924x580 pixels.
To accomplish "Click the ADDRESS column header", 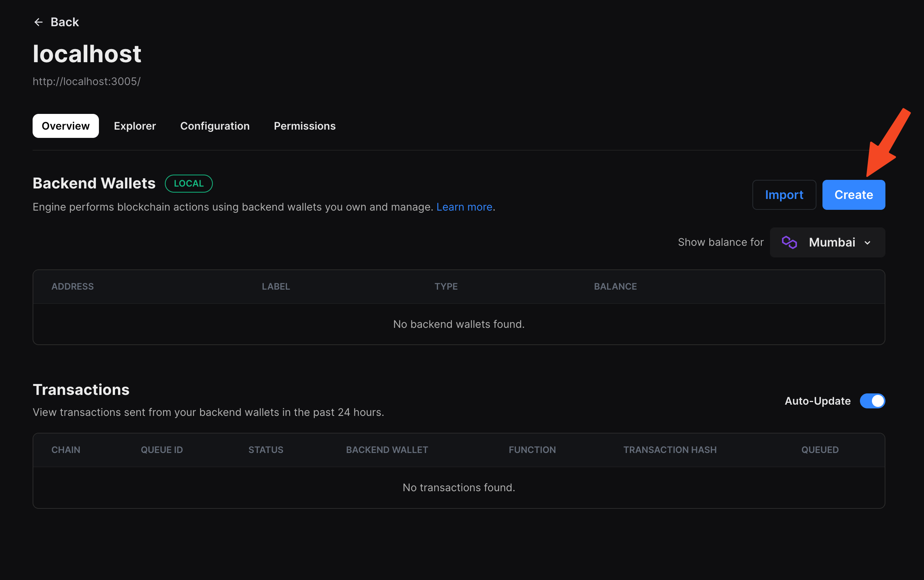I will (72, 286).
